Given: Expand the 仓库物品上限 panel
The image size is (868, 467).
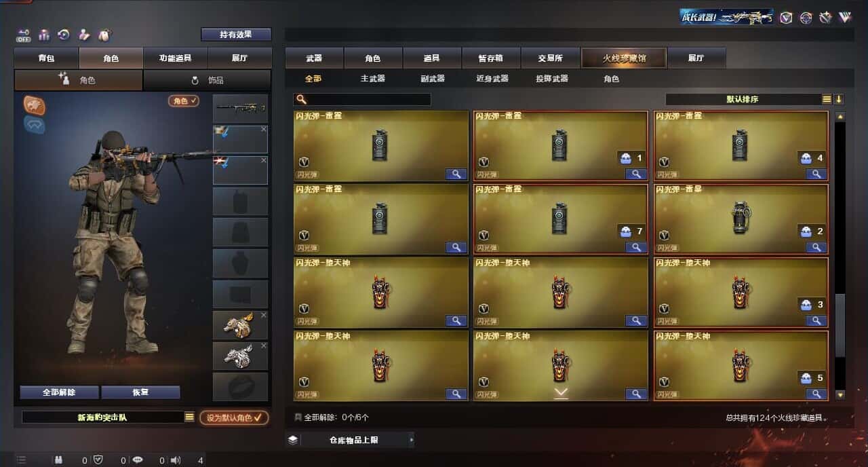Looking at the screenshot, I should click(x=350, y=440).
